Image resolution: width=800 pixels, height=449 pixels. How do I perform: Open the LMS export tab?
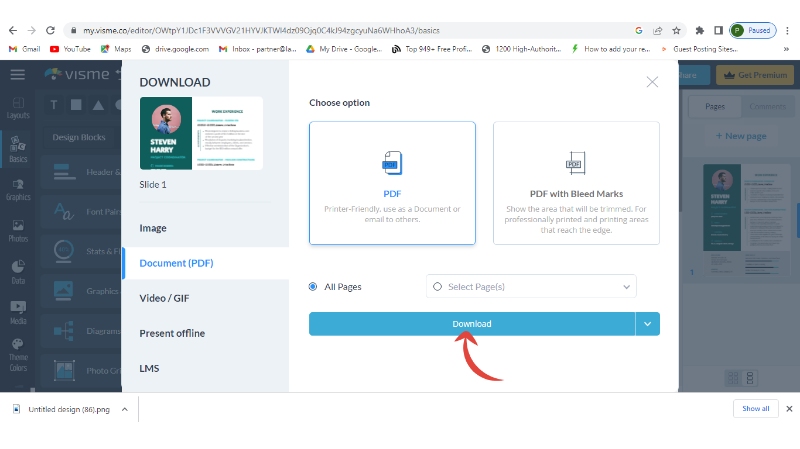[149, 368]
